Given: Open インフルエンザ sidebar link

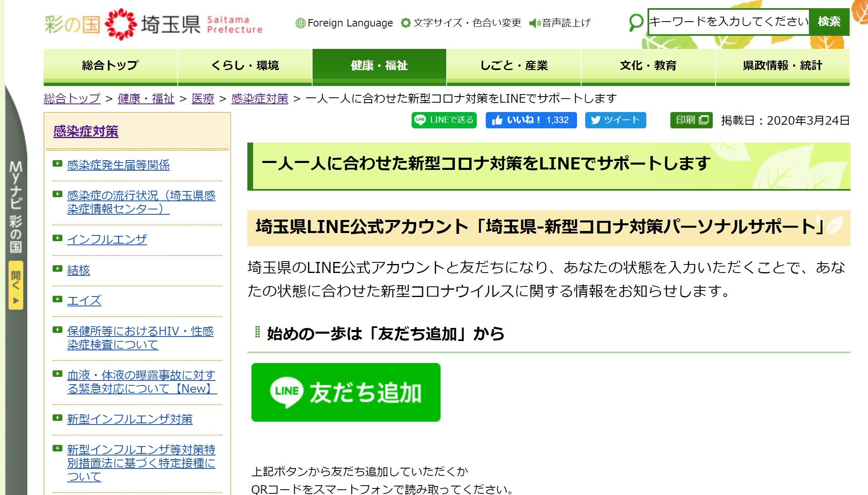Looking at the screenshot, I should click(x=107, y=239).
